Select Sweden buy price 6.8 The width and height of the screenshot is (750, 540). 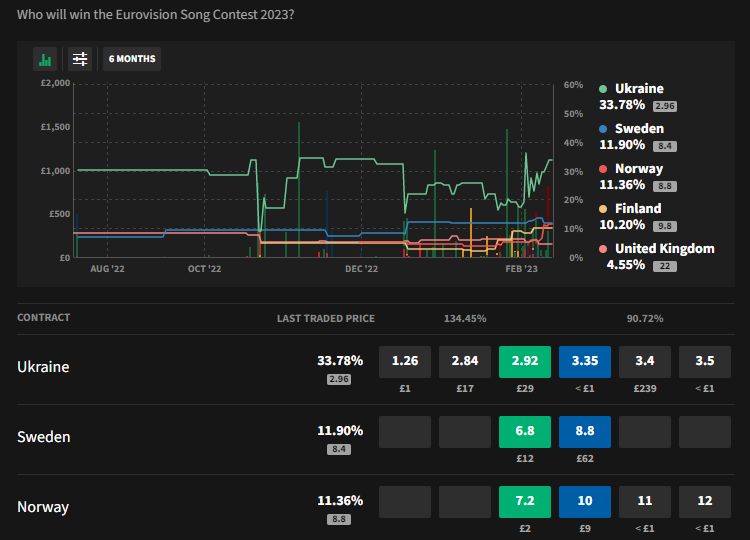point(525,432)
